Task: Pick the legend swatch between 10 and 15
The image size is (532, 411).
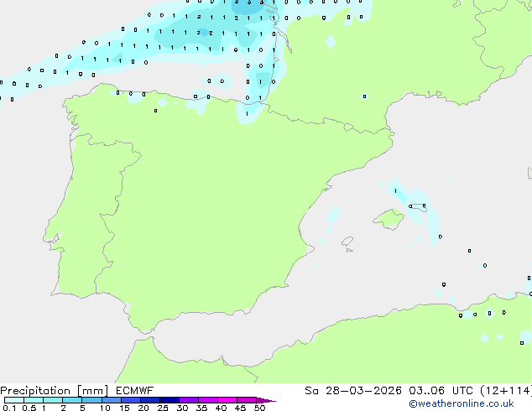Action: (112, 400)
